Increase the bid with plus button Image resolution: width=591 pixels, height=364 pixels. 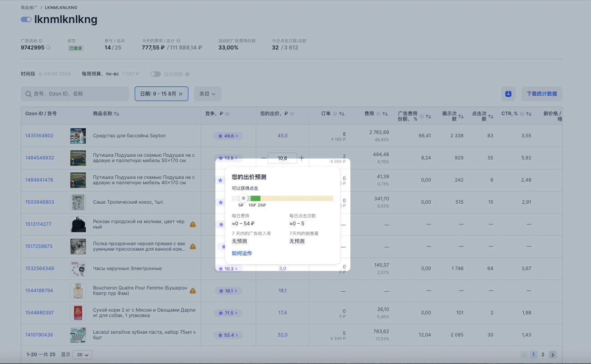[x=302, y=158]
